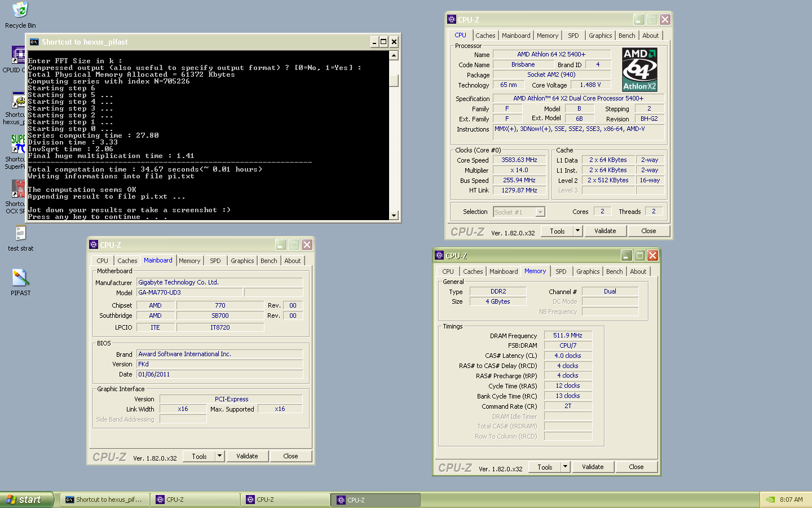Open Graphics tab in the CPU window

pyautogui.click(x=600, y=36)
